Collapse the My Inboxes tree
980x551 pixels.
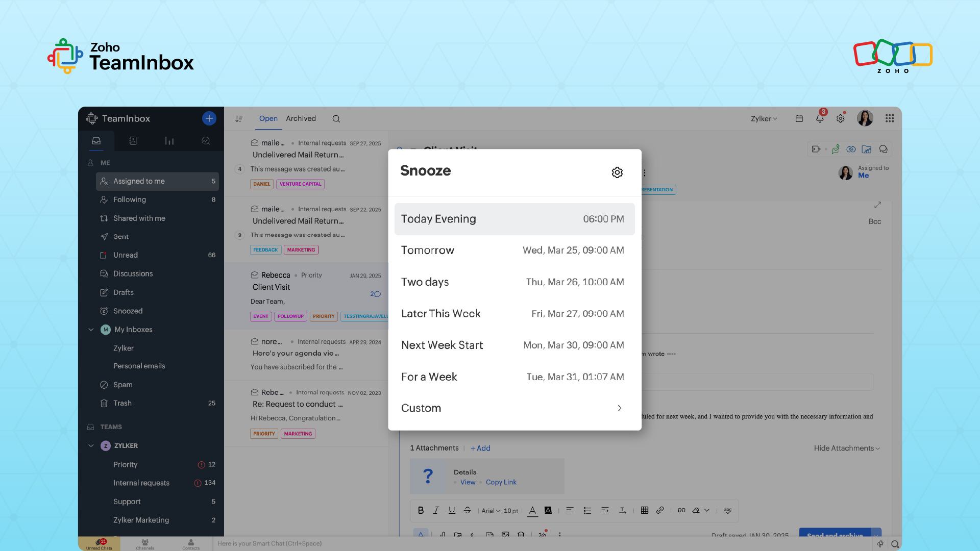tap(91, 330)
